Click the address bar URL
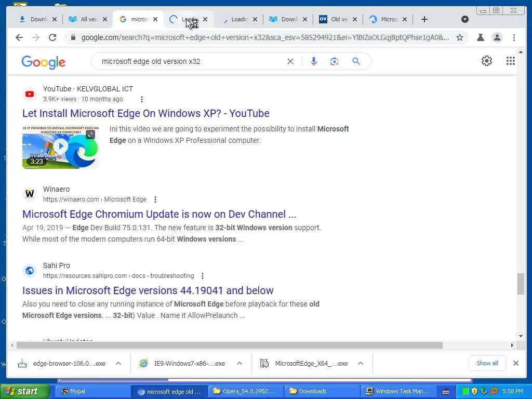Screen dimensions: 532x399 (265, 37)
